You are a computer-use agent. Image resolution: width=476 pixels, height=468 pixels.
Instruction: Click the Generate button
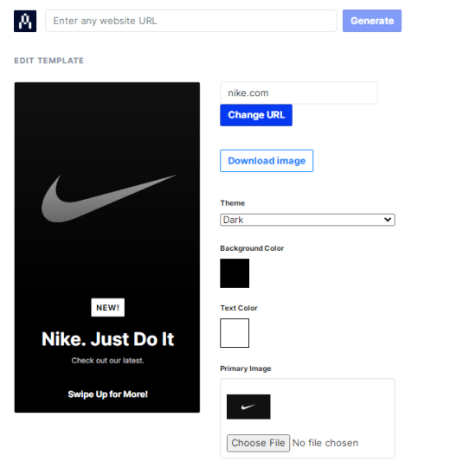(x=372, y=21)
